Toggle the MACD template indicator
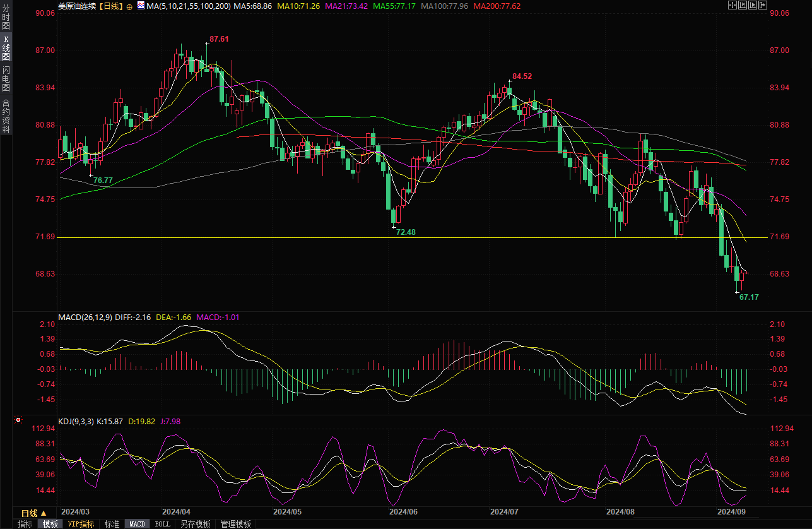 click(x=137, y=524)
